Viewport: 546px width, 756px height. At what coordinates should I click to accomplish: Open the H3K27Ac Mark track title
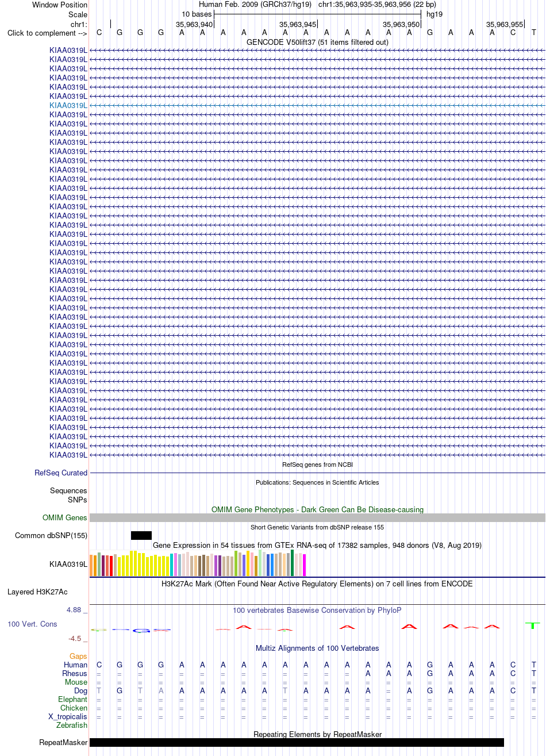(x=317, y=584)
